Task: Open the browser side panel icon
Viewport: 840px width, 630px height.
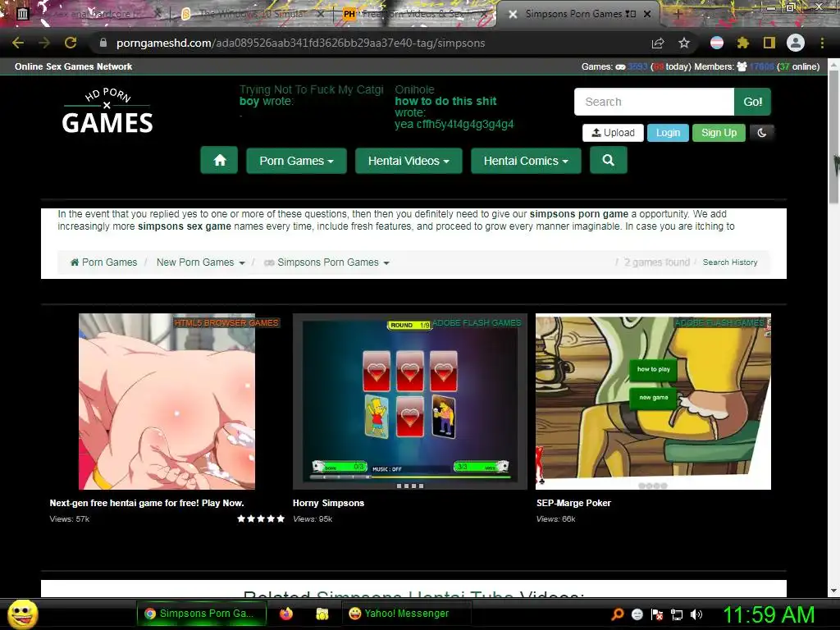Action: click(769, 43)
